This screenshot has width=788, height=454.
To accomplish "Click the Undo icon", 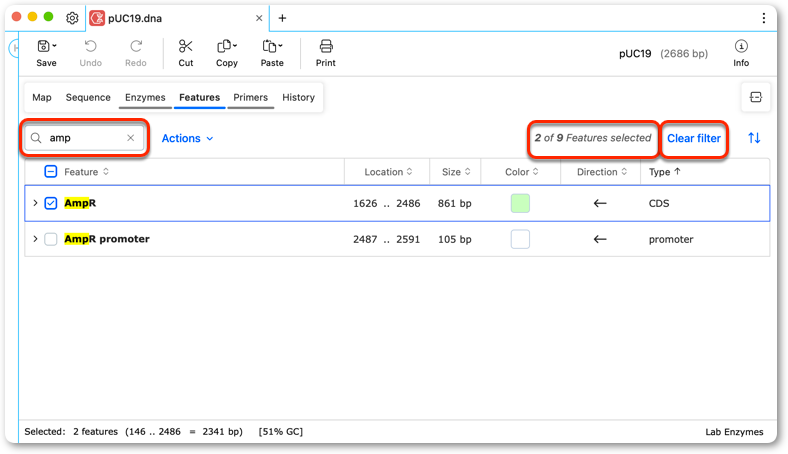I will pos(90,46).
